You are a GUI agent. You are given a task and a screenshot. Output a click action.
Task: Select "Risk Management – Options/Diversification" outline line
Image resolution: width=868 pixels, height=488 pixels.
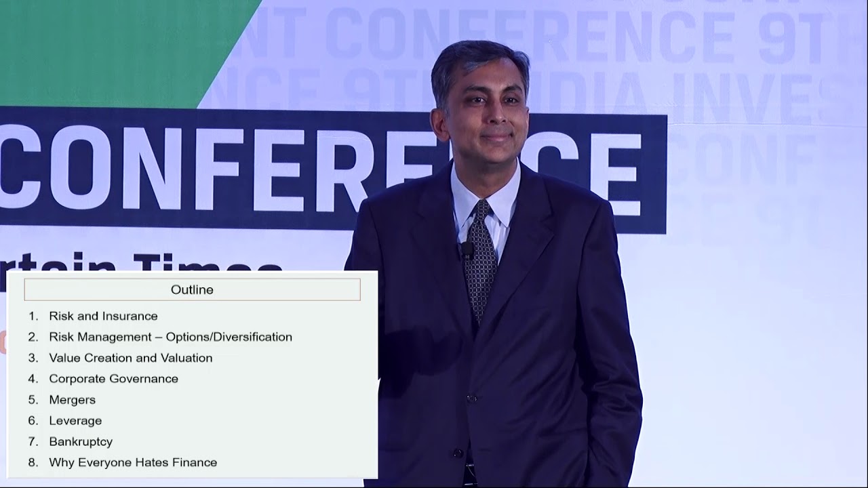click(x=170, y=337)
